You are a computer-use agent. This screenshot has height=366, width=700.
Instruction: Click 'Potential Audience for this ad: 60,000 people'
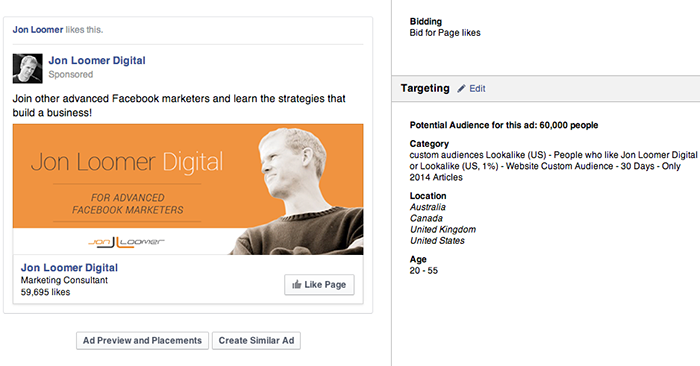tap(504, 125)
